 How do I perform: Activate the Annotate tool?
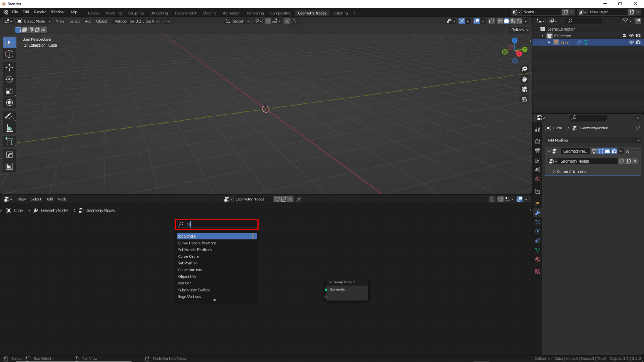(x=9, y=116)
